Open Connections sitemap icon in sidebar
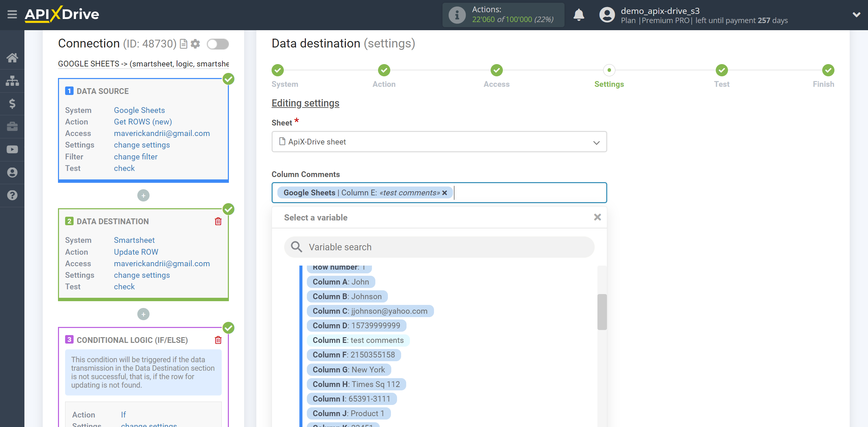Viewport: 868px width, 427px height. pyautogui.click(x=12, y=81)
